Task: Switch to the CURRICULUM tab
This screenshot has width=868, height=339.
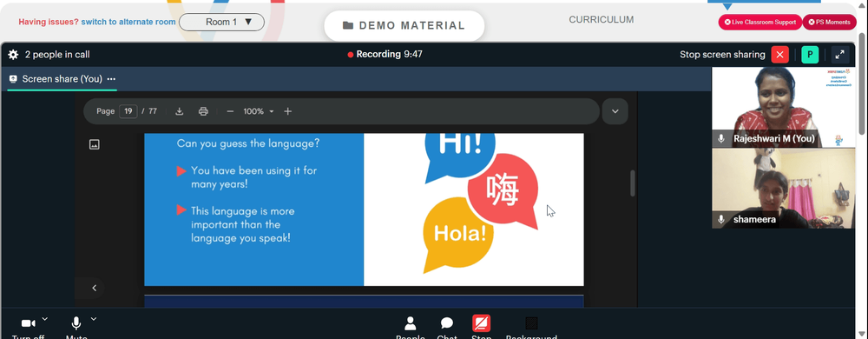Action: 602,20
